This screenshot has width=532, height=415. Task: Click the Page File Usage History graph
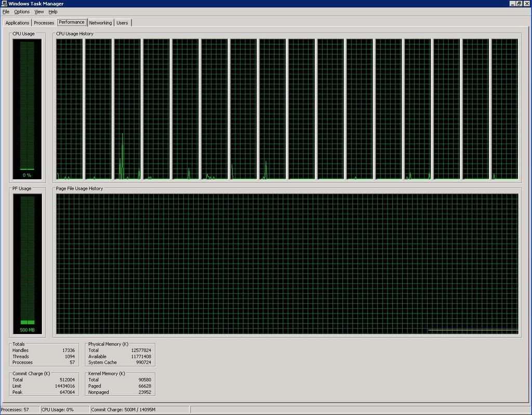pos(287,264)
